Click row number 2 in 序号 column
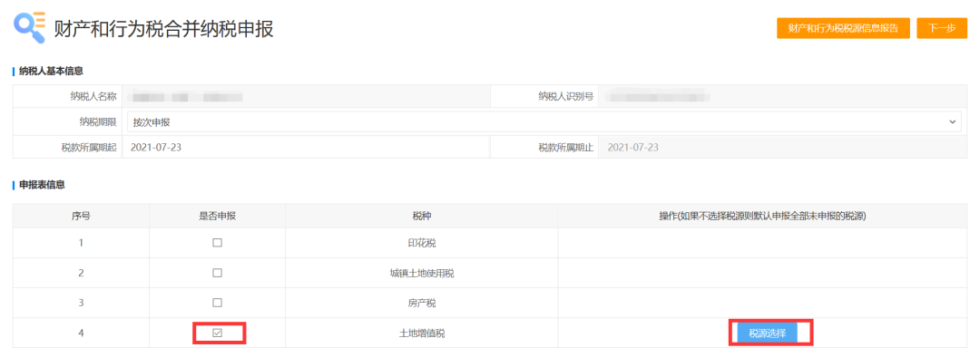This screenshot has height=348, width=980. (x=82, y=273)
